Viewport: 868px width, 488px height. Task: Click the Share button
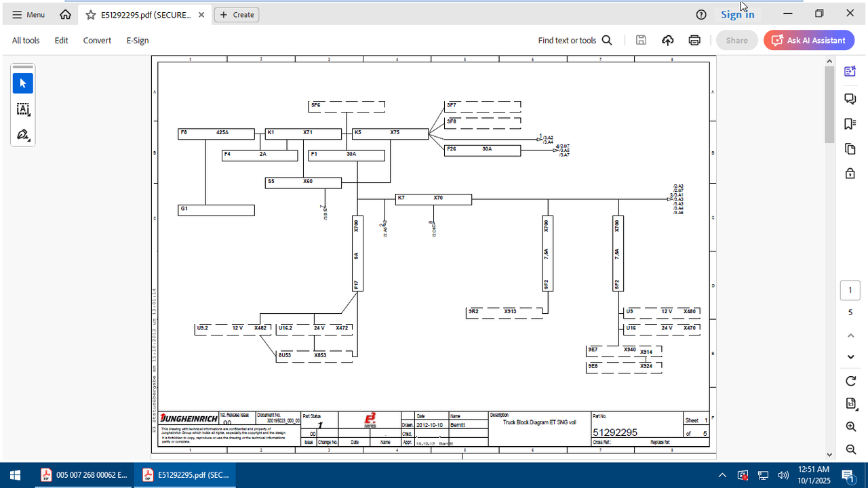pyautogui.click(x=737, y=40)
